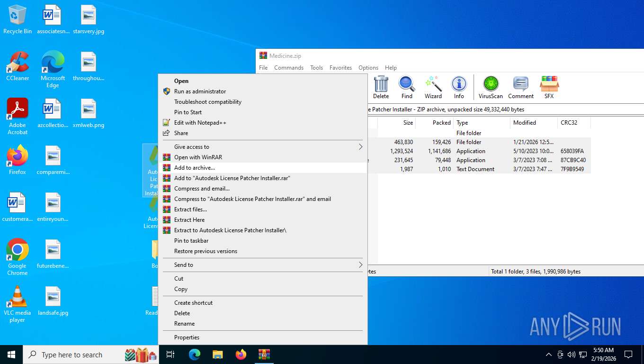Click the Comment toolbar icon
Screen dimensions: 644x364
[521, 87]
